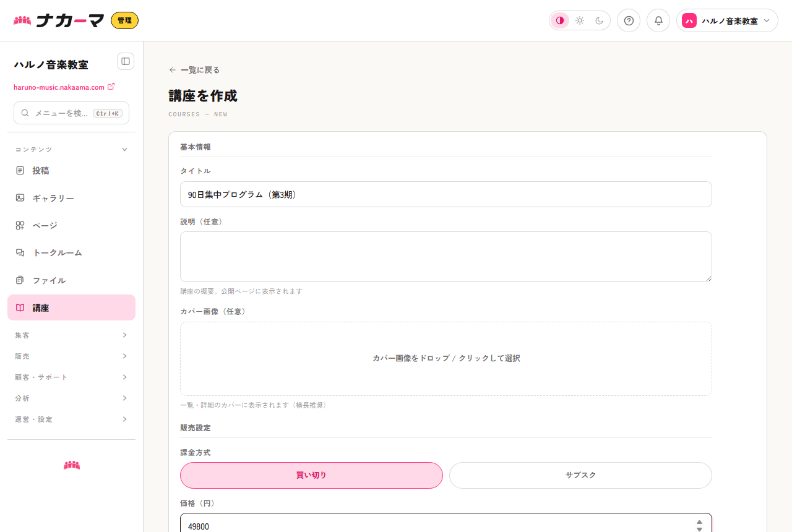Click the ハルノ音楽教室 sidebar title
The image size is (792, 532).
point(51,64)
